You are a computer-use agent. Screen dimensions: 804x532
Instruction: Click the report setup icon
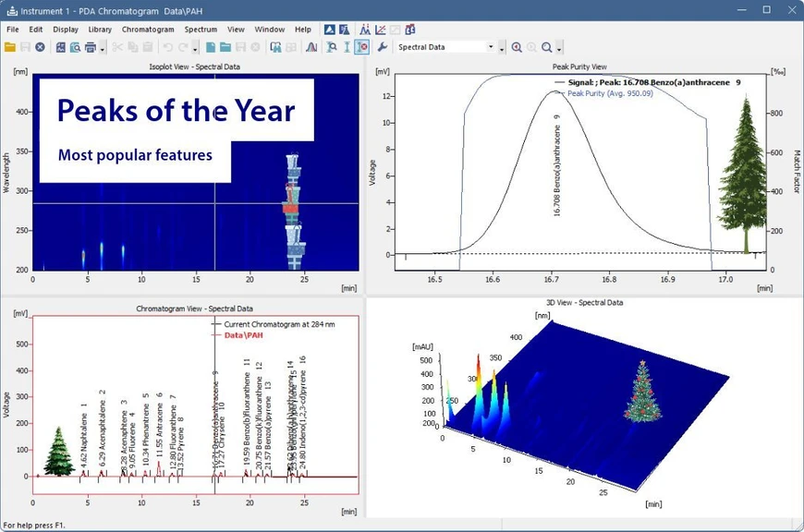tap(60, 47)
